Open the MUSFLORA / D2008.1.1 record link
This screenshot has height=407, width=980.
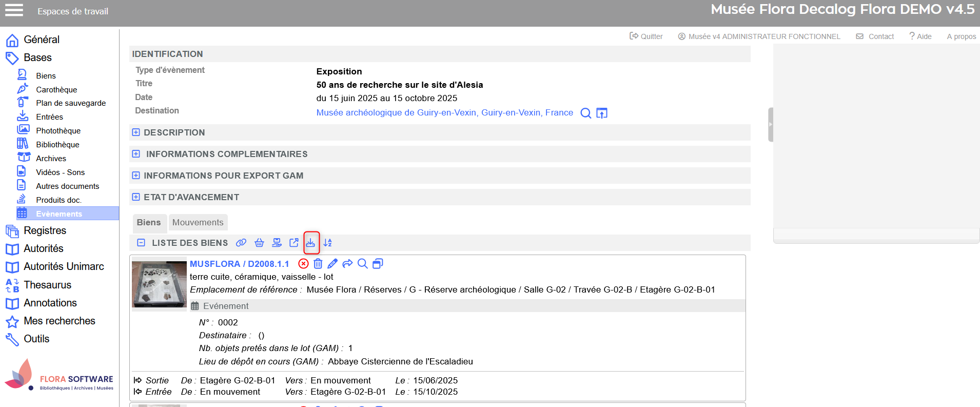[x=239, y=264]
